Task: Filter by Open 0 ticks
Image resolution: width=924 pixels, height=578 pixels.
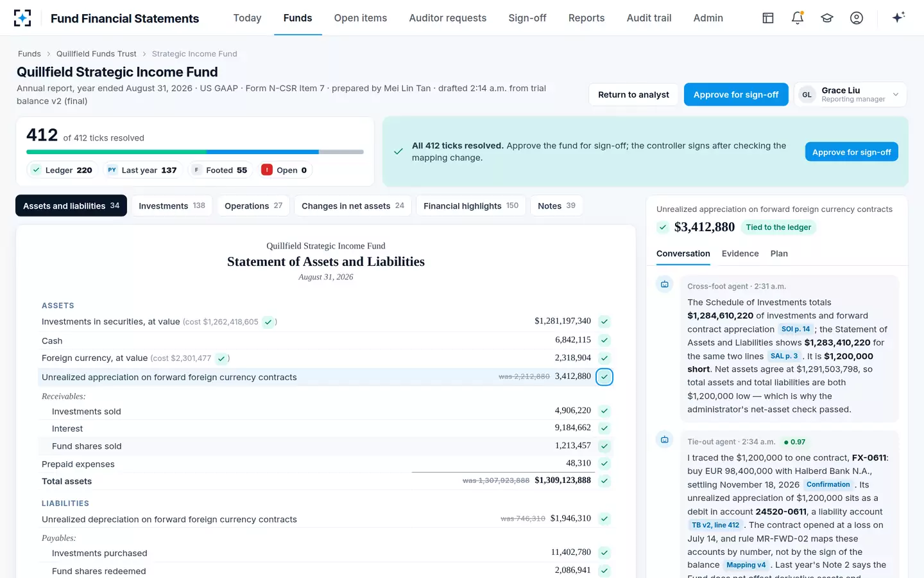Action: [x=285, y=170]
